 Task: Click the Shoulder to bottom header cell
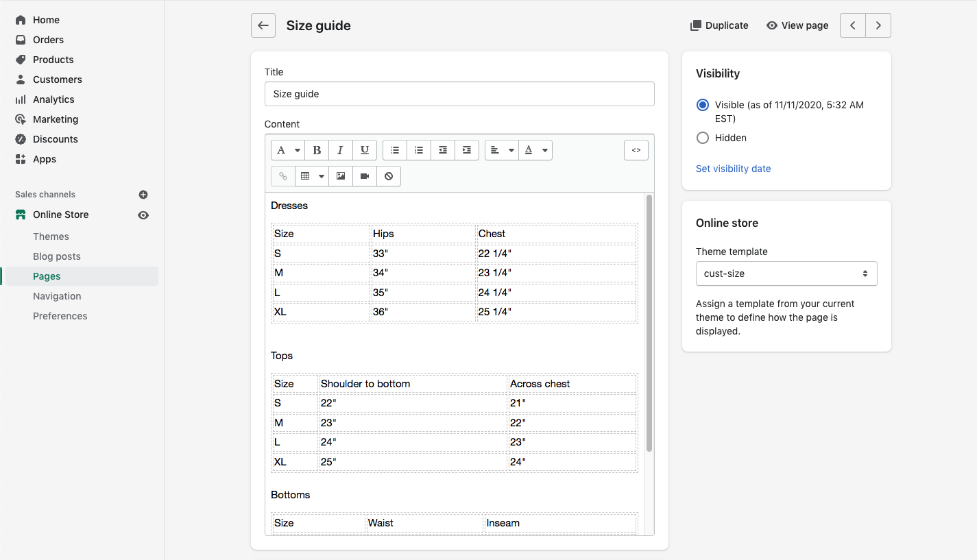pos(413,384)
